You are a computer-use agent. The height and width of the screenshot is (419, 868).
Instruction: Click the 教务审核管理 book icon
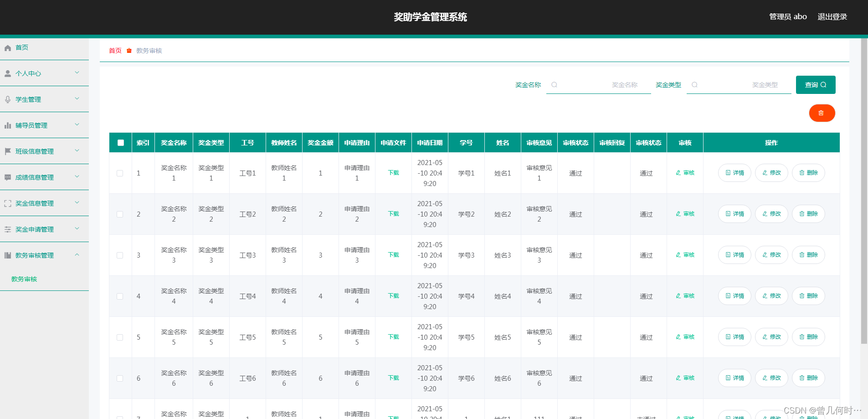tap(8, 255)
